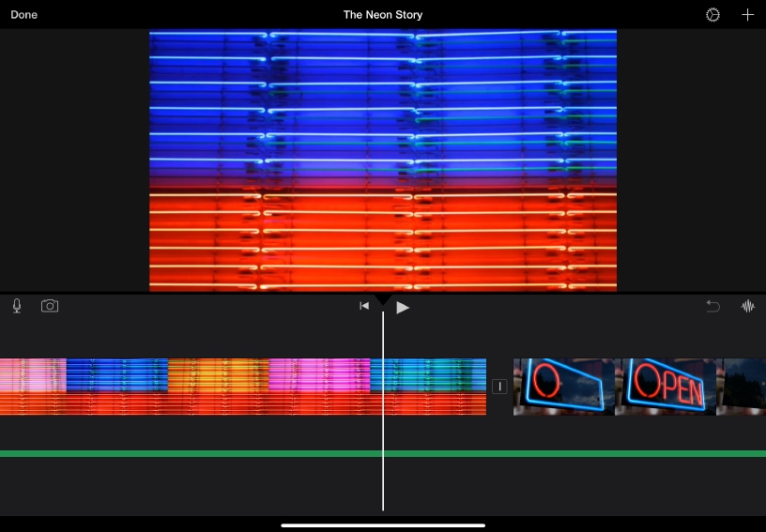Select the green background audio track
Viewport: 766px width, 532px height.
(x=282, y=453)
